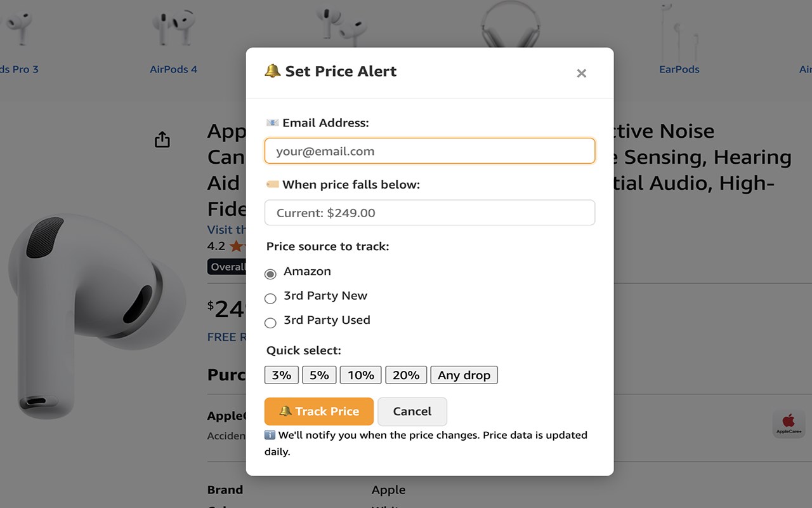The height and width of the screenshot is (508, 812).
Task: Click the share icon beside product image
Action: [162, 140]
